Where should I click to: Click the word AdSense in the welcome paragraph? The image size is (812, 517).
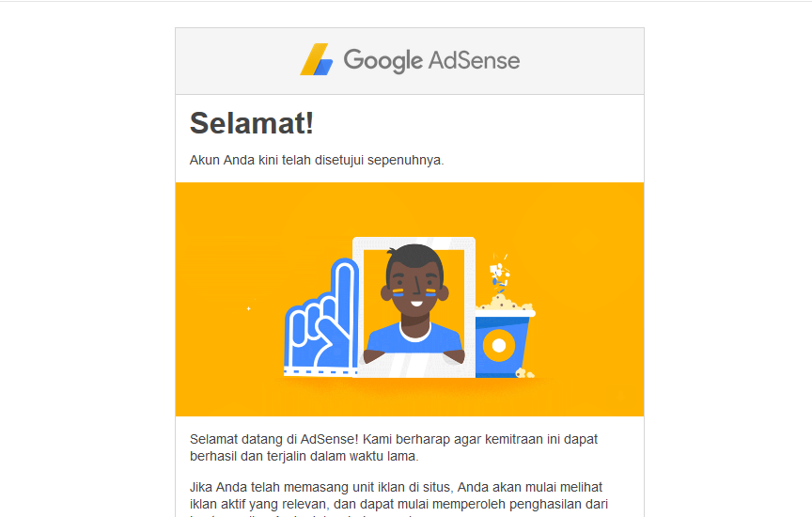pyautogui.click(x=329, y=439)
